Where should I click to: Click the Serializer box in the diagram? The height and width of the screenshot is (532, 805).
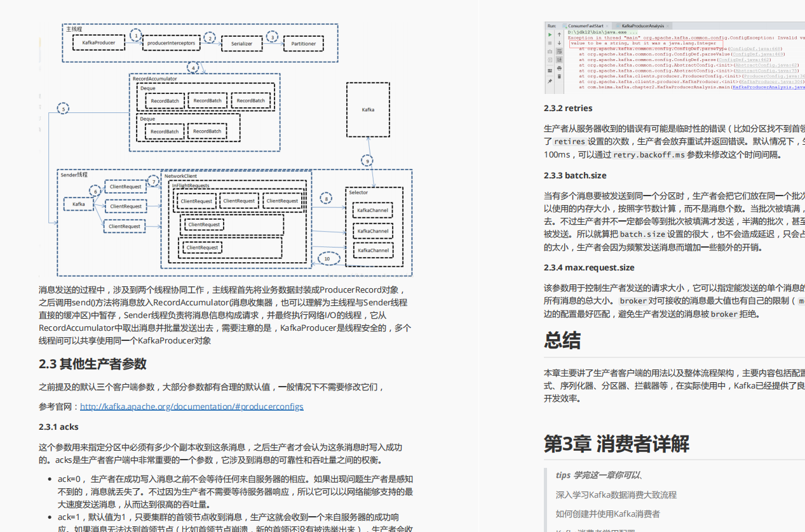coord(241,44)
